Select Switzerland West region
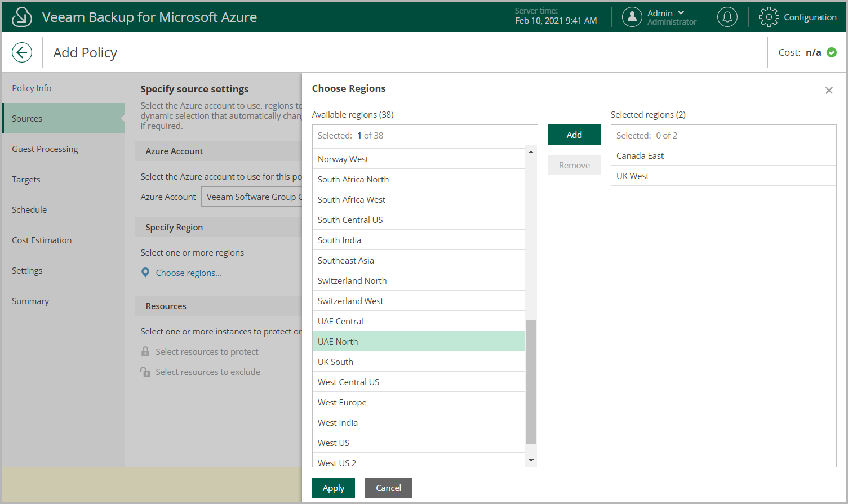This screenshot has width=848, height=504. 419,301
